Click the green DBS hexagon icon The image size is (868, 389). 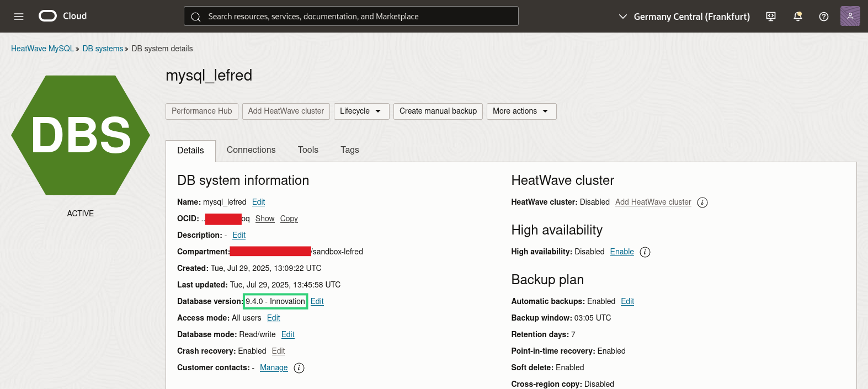81,135
